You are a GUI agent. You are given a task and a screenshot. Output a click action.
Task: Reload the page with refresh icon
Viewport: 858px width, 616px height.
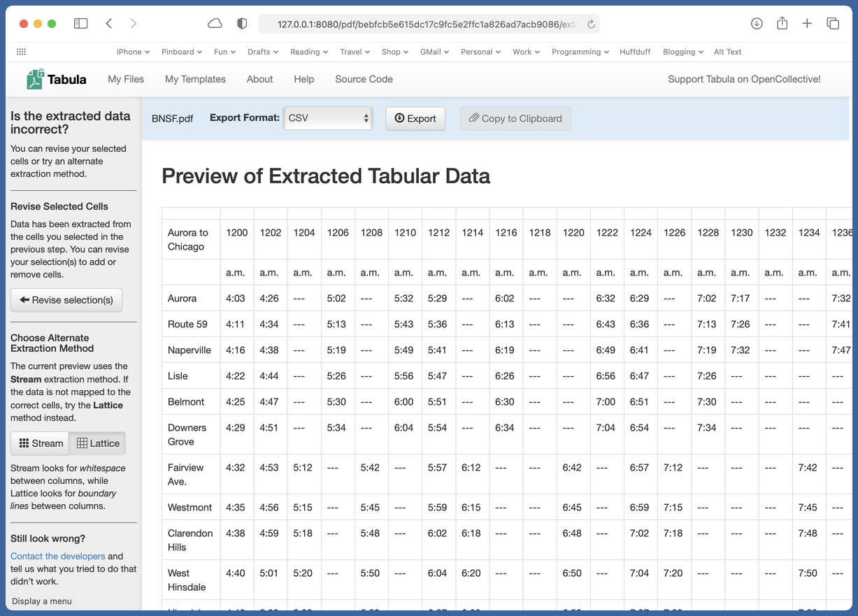pyautogui.click(x=591, y=24)
